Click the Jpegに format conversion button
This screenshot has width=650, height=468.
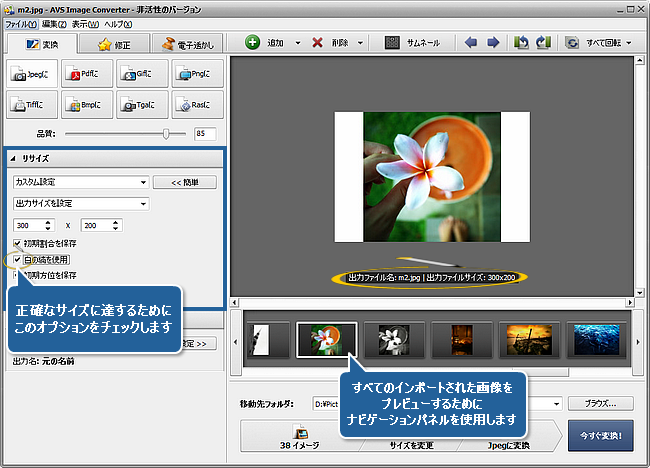tap(31, 73)
